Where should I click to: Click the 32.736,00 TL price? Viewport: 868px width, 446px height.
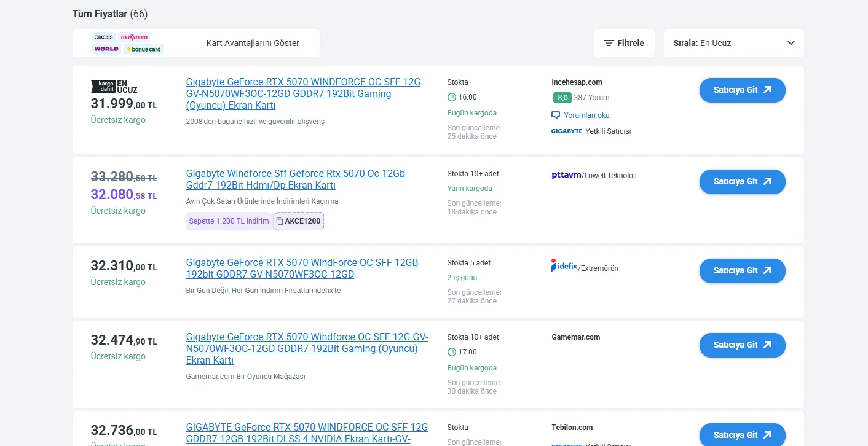(x=124, y=431)
